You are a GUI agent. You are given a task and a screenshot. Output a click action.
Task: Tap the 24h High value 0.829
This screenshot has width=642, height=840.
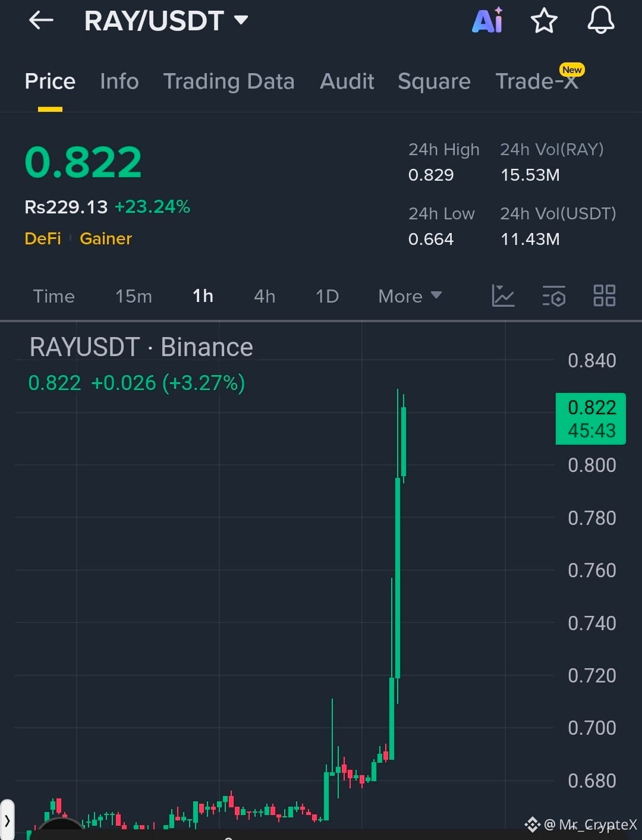(x=431, y=175)
